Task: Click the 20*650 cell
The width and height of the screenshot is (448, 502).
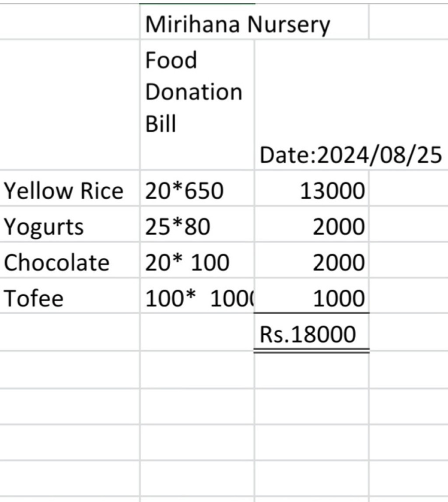Action: click(197, 188)
